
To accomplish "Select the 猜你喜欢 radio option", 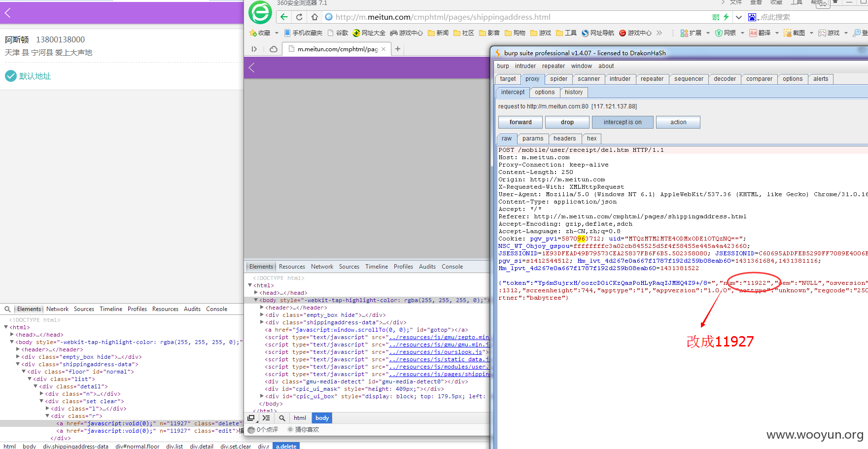I will 291,430.
